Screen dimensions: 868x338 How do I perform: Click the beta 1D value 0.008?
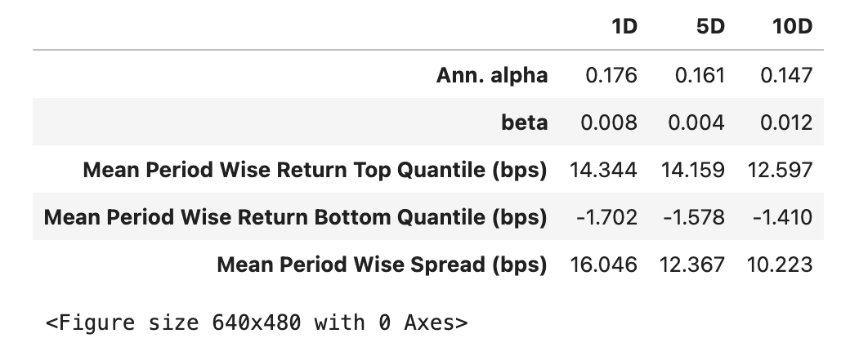click(608, 122)
